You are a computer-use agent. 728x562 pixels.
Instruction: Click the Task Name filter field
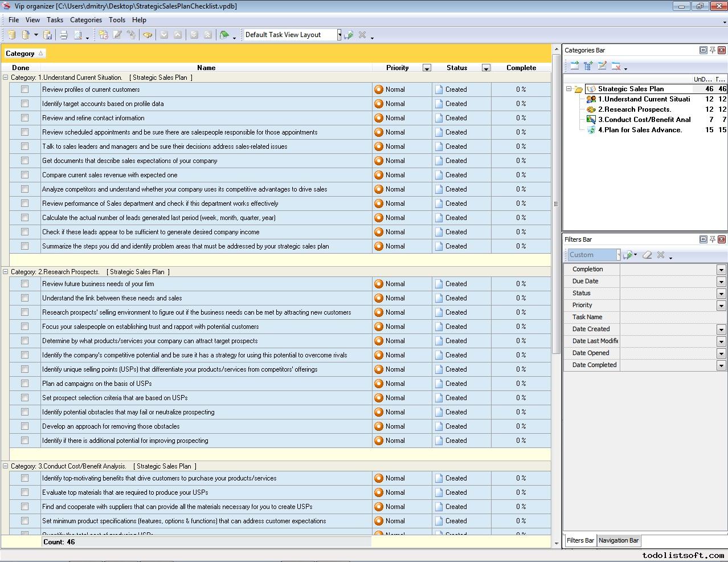pyautogui.click(x=672, y=317)
